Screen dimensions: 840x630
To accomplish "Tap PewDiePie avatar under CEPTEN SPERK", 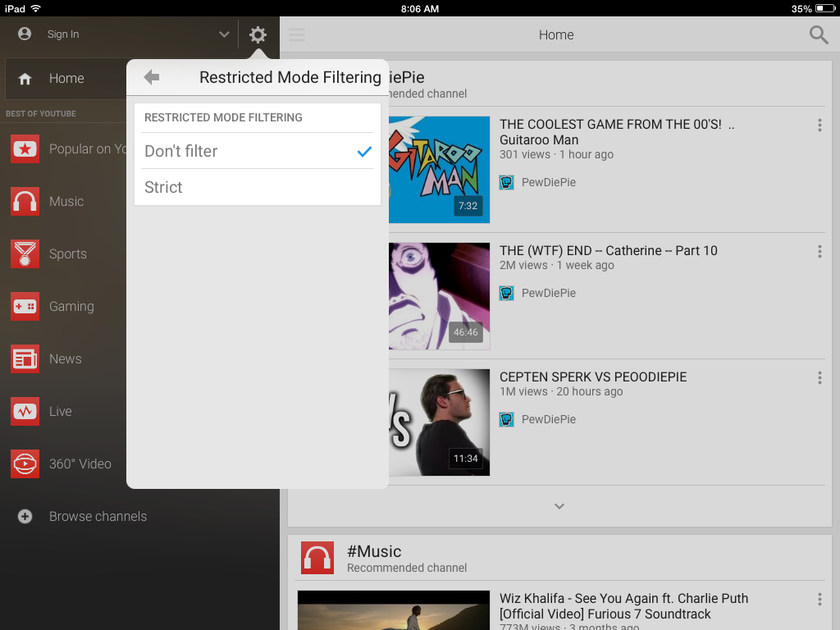I will [507, 419].
